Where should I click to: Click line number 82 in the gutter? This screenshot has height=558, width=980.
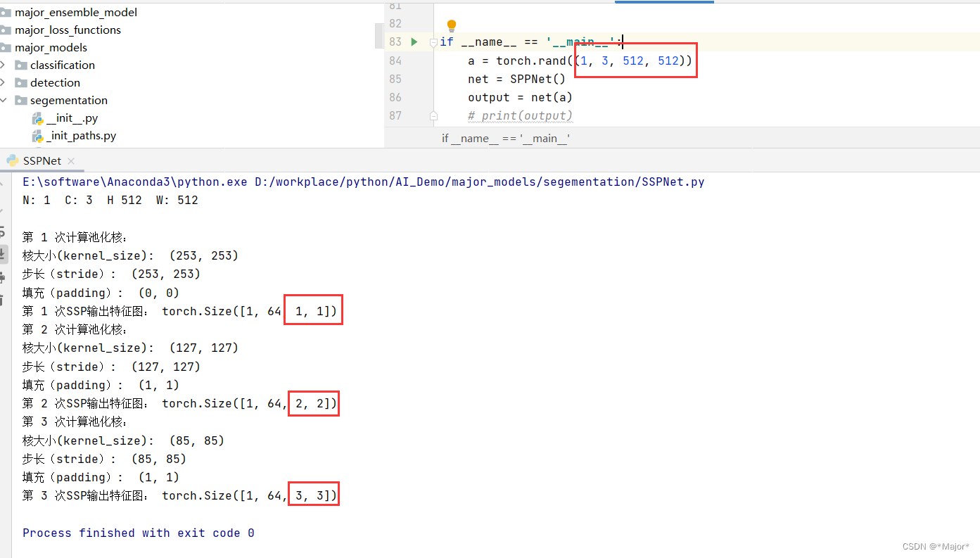(395, 24)
